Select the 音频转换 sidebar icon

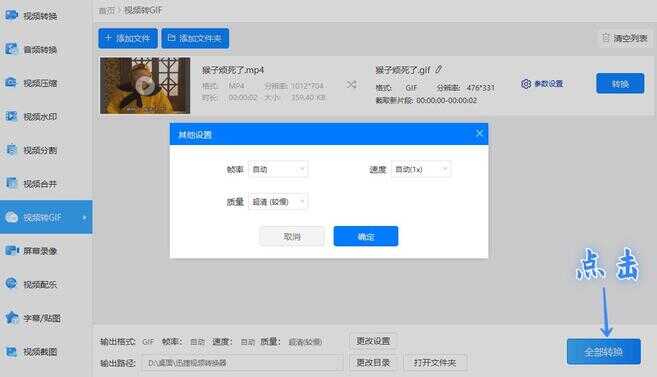tap(12, 49)
